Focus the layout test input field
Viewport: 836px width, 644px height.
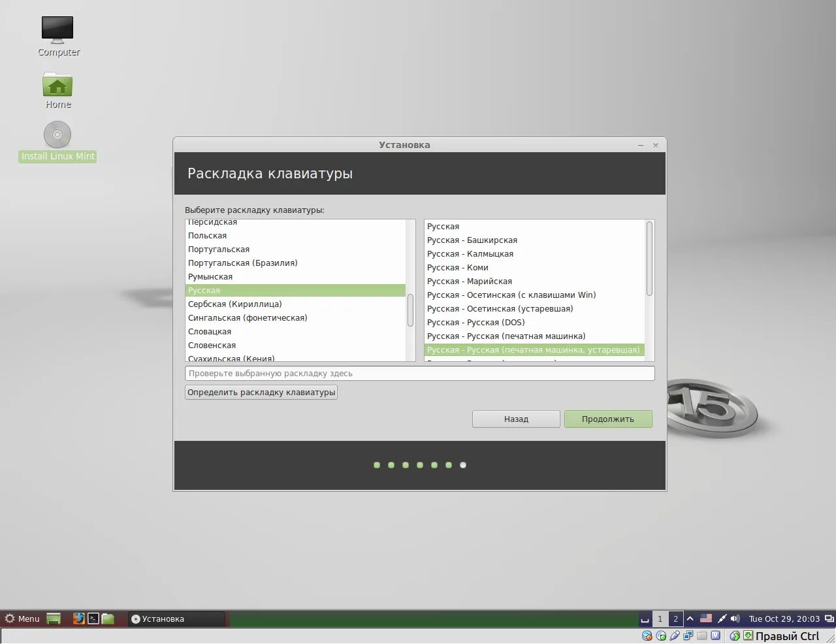(x=419, y=374)
